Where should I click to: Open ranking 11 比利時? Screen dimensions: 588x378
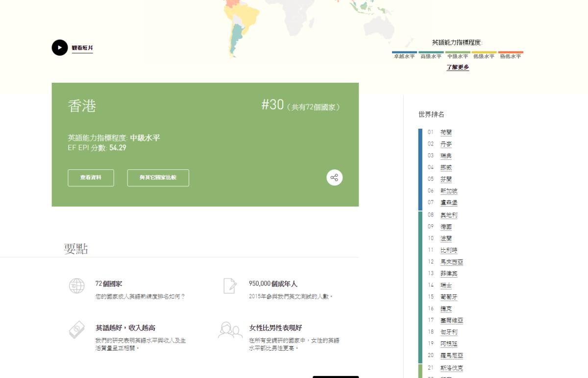click(449, 250)
